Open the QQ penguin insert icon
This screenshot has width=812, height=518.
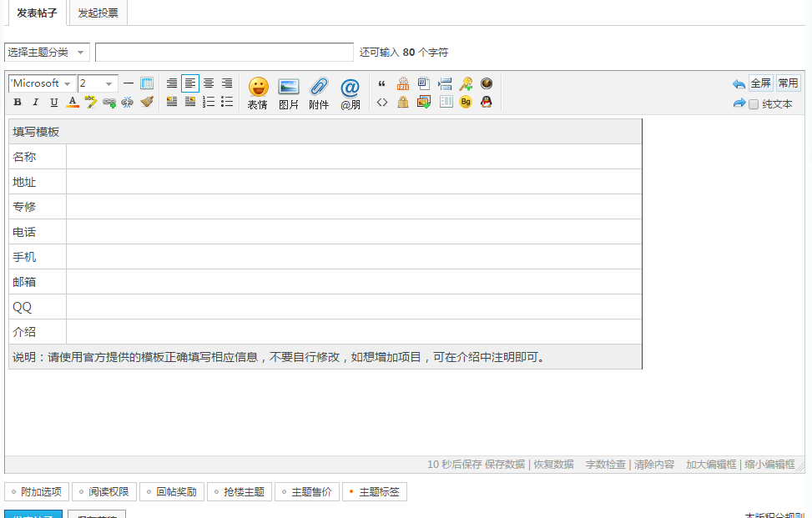click(486, 102)
